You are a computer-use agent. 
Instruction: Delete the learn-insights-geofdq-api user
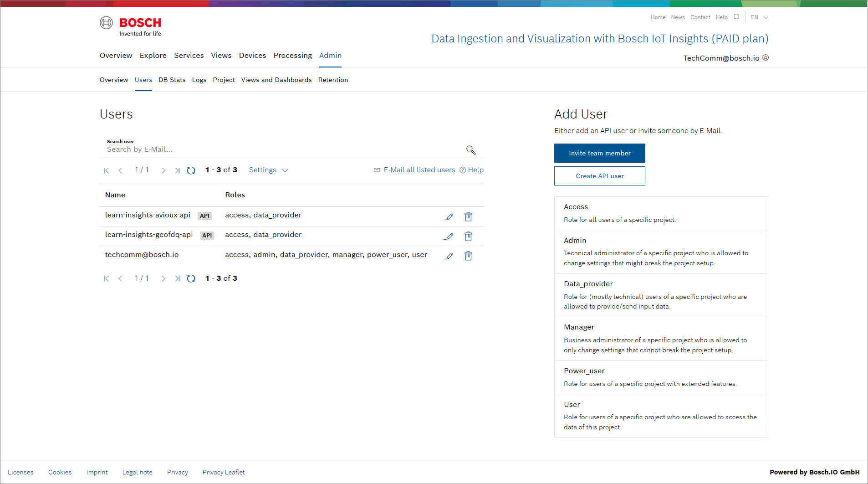coord(468,236)
